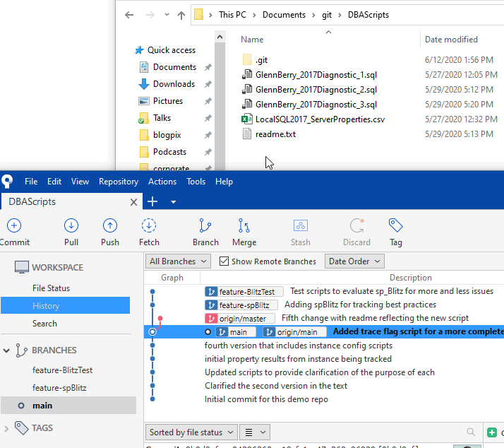The width and height of the screenshot is (504, 448).
Task: Open the View menu
Action: pos(80,182)
